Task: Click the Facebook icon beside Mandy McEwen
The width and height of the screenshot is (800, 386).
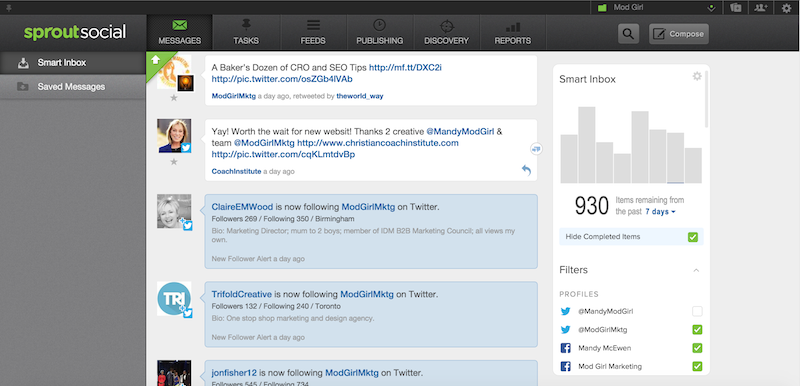Action: click(565, 348)
